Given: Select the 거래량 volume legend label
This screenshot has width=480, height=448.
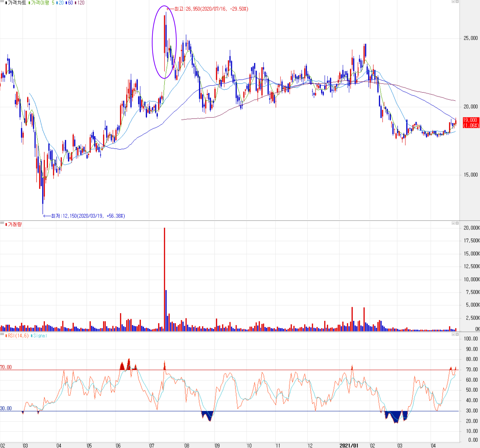Looking at the screenshot, I should click(x=15, y=225).
